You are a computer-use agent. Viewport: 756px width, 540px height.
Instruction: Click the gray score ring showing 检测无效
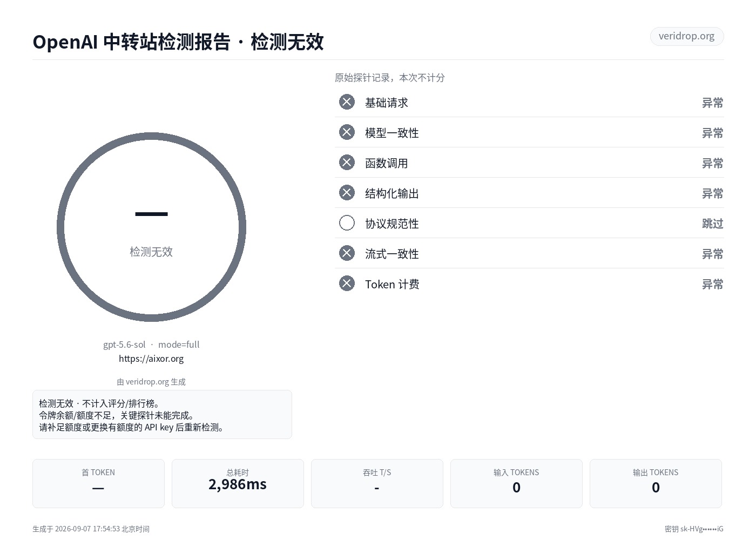pyautogui.click(x=151, y=227)
